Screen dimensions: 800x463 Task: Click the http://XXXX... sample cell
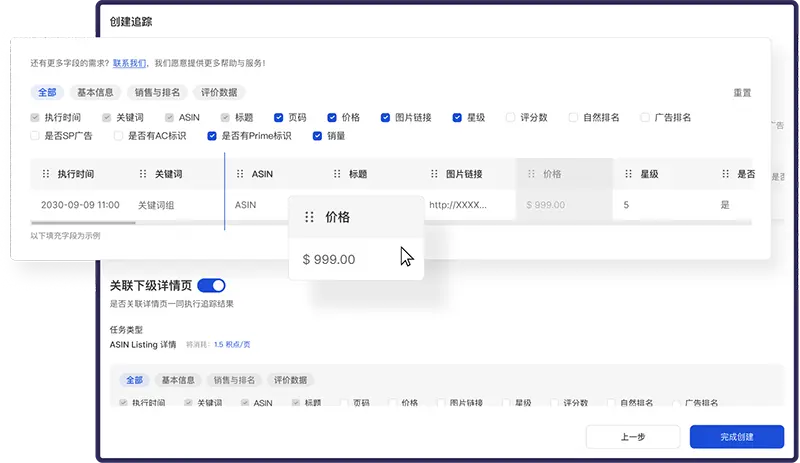coord(458,205)
